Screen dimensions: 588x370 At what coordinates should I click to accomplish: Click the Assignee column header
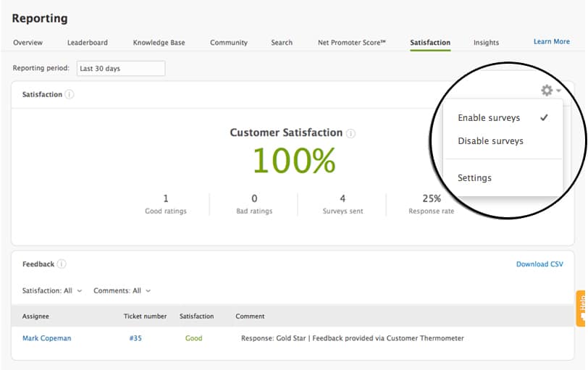click(35, 316)
